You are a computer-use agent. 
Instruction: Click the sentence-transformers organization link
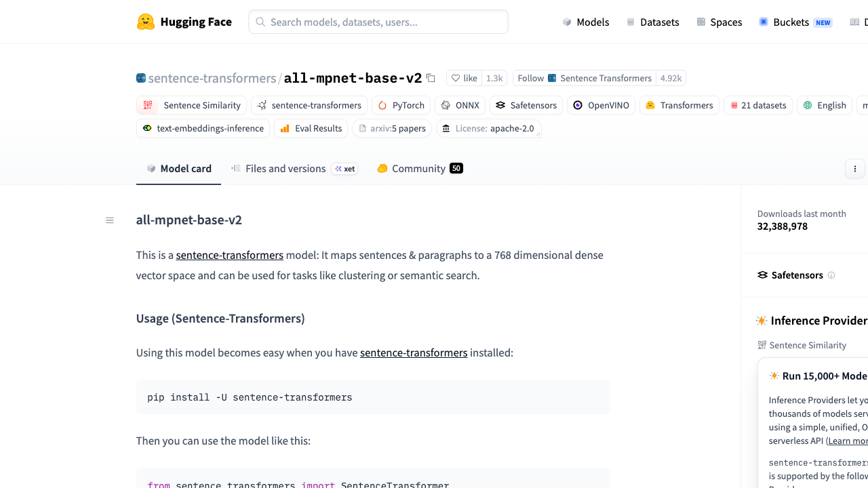[212, 78]
